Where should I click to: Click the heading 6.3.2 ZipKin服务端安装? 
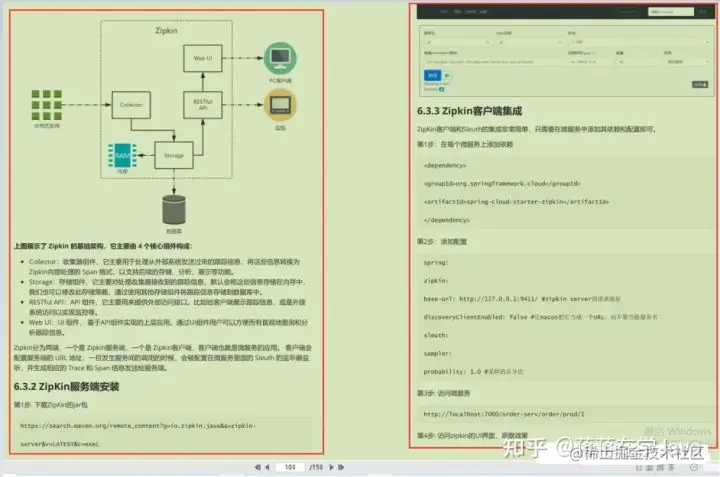66,387
